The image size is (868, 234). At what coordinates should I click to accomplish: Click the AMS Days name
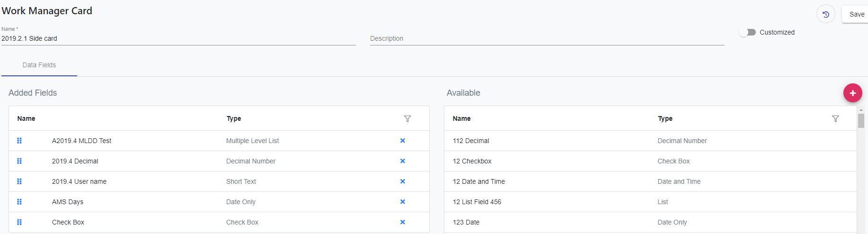click(x=68, y=202)
